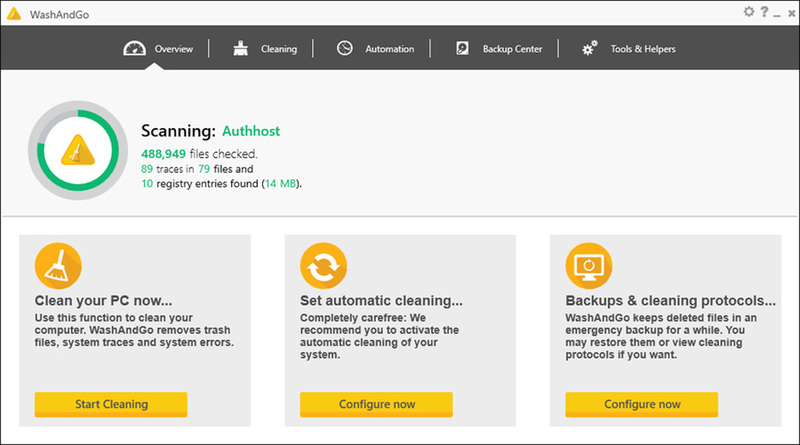Click the Overview speedometer icon
Image resolution: width=800 pixels, height=445 pixels.
click(134, 48)
